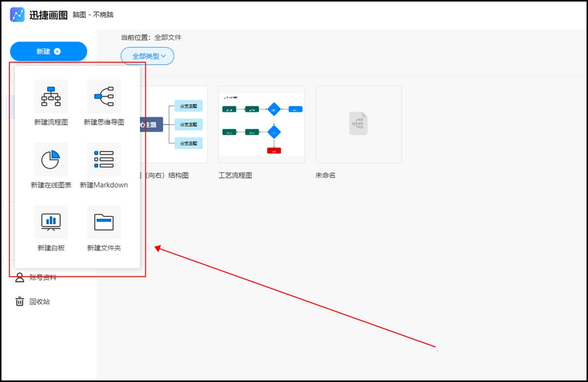Image resolution: width=588 pixels, height=382 pixels.
Task: Open the 回收站 trash icon
Action: point(19,301)
